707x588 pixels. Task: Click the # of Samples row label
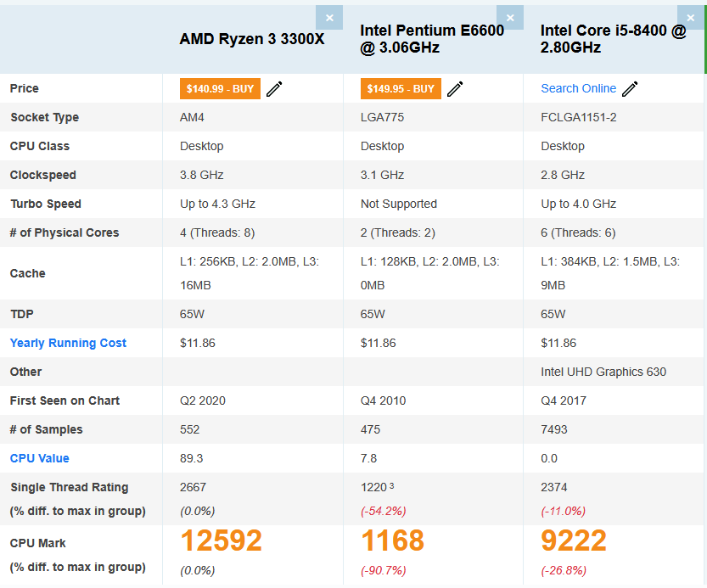(47, 429)
